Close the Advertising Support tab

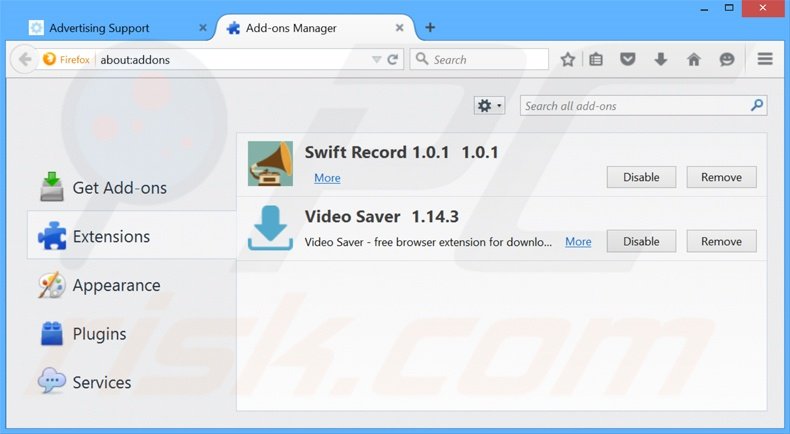click(203, 28)
